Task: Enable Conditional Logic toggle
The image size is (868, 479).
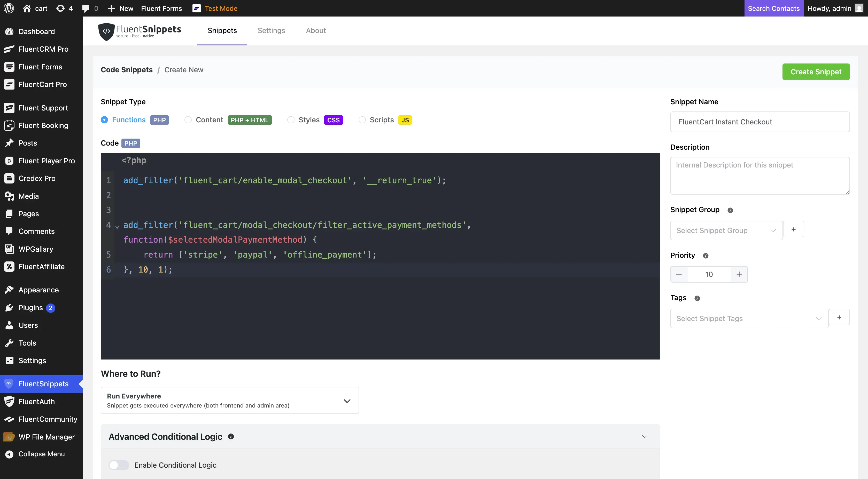Action: click(119, 465)
